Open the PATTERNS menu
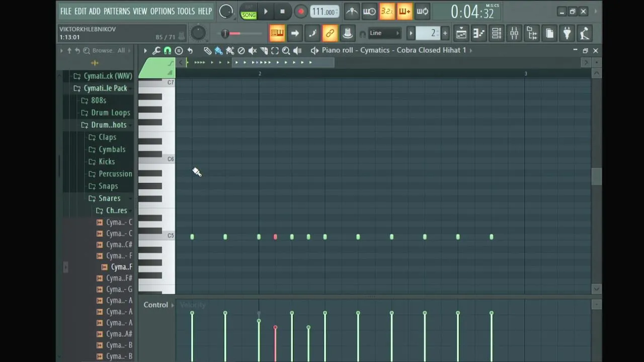644x362 pixels. coord(117,11)
